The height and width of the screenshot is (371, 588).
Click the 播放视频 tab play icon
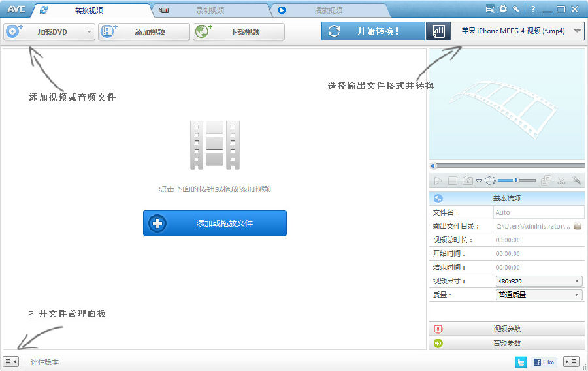pyautogui.click(x=282, y=10)
